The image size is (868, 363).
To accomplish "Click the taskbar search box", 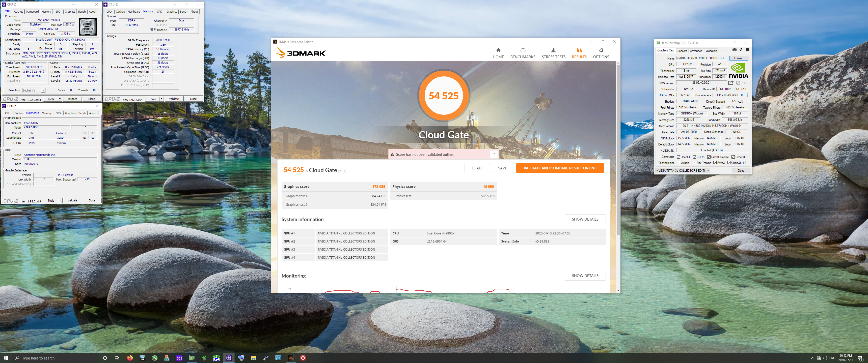I will point(55,358).
